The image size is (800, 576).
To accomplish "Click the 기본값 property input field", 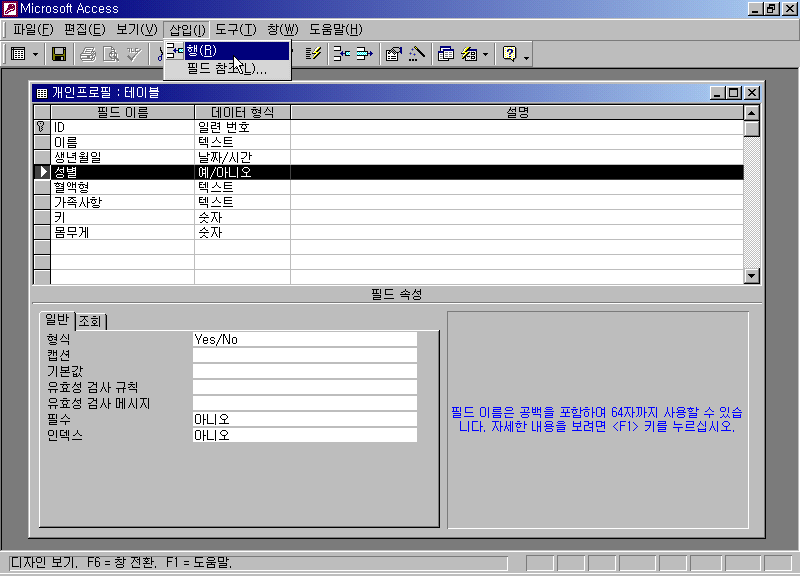I will click(305, 371).
